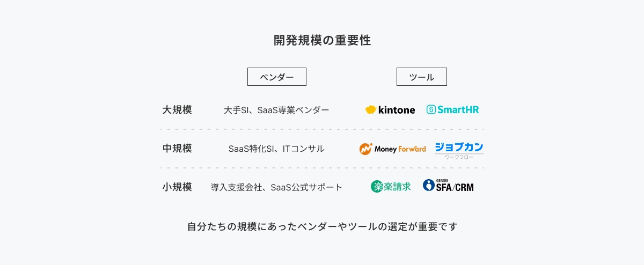Select the ツール header box
This screenshot has height=265, width=644.
422,77
